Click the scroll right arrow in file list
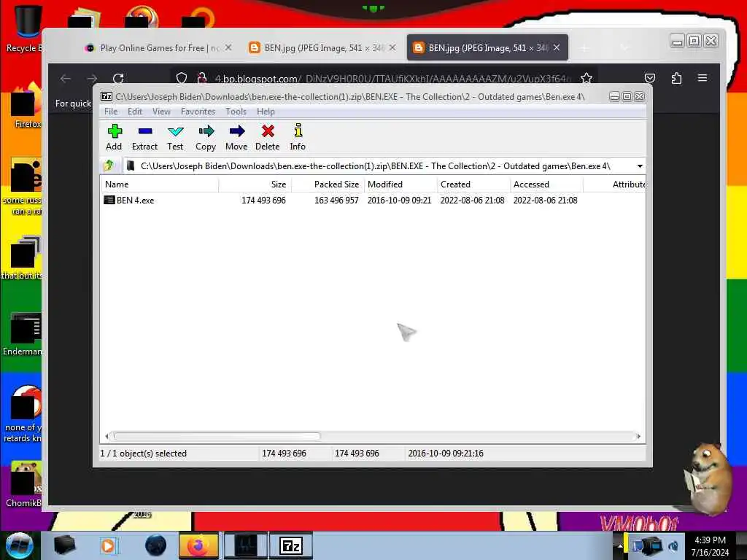 pos(639,436)
